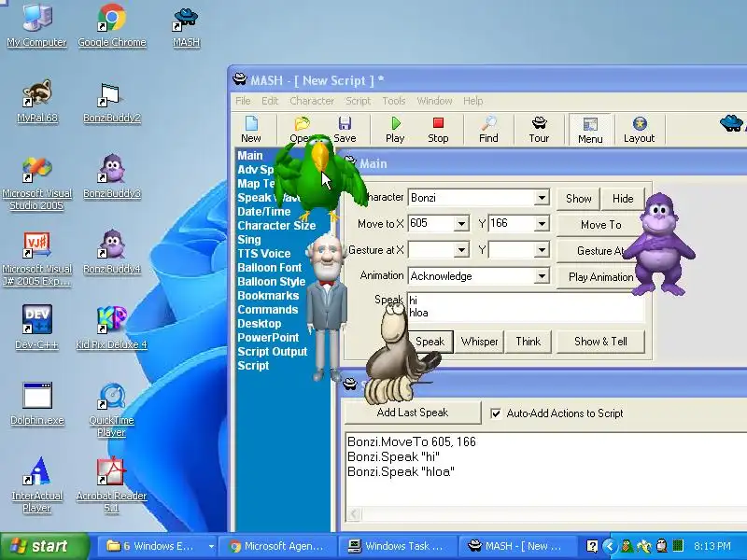Select MyPal68 raccoon desktop icon

36,101
